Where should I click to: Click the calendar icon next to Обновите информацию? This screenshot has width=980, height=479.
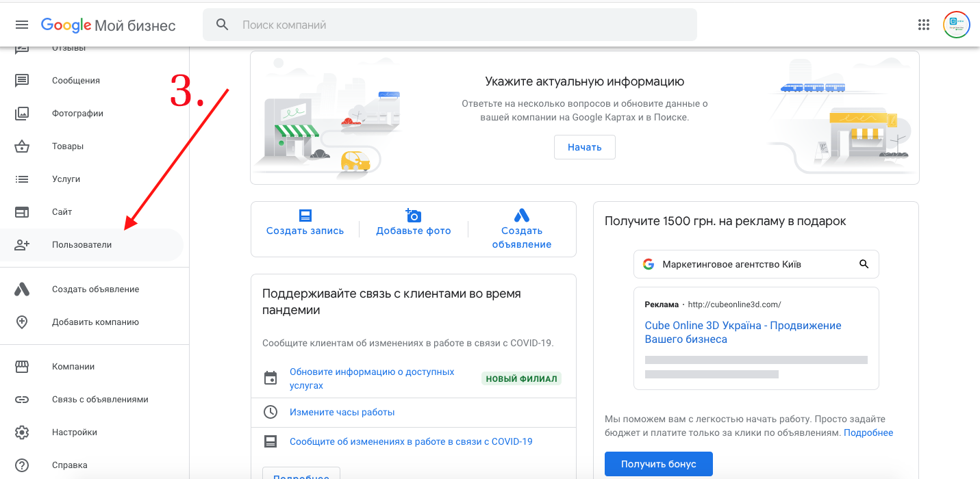(x=271, y=378)
